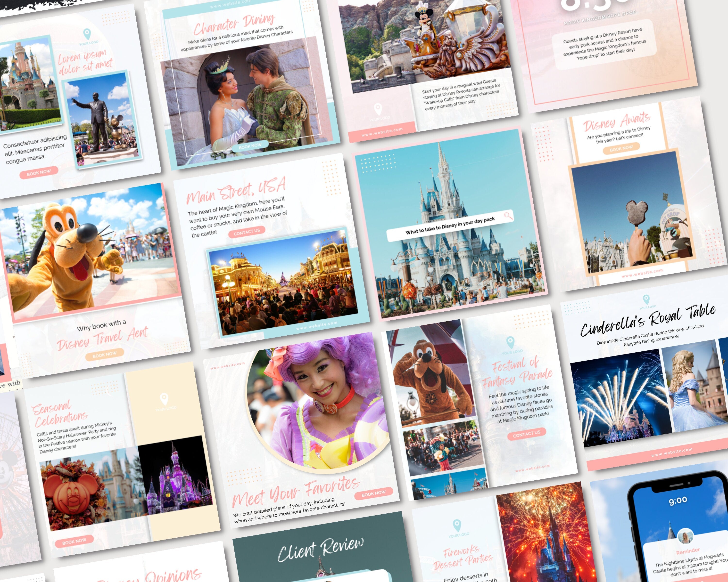Click Contact Us on Main Street, USA card
The image size is (728, 582).
tap(247, 232)
